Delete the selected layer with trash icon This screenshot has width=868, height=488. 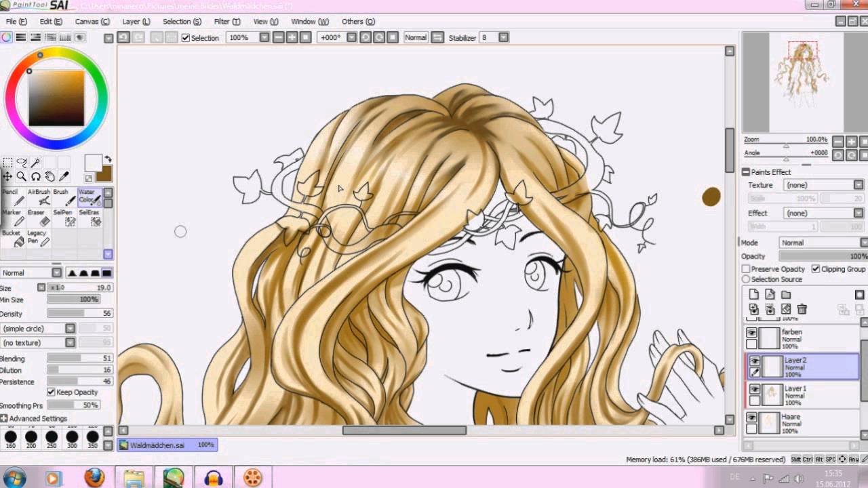(802, 309)
